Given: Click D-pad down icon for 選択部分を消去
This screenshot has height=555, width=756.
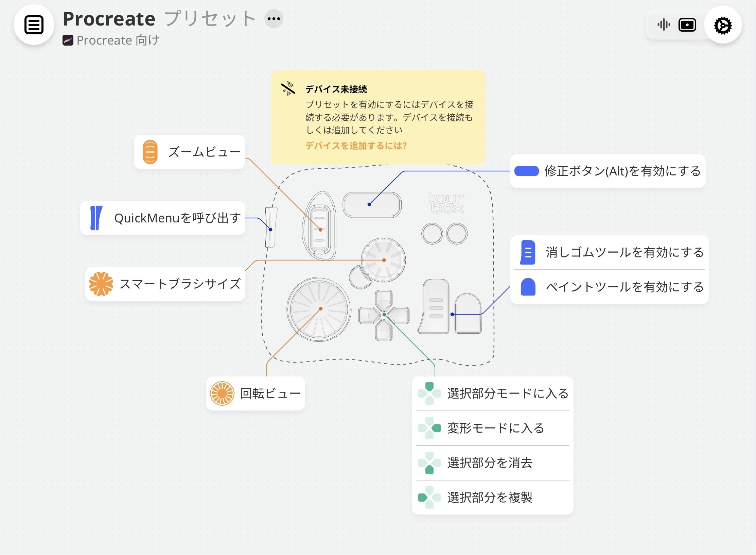Looking at the screenshot, I should tap(429, 463).
